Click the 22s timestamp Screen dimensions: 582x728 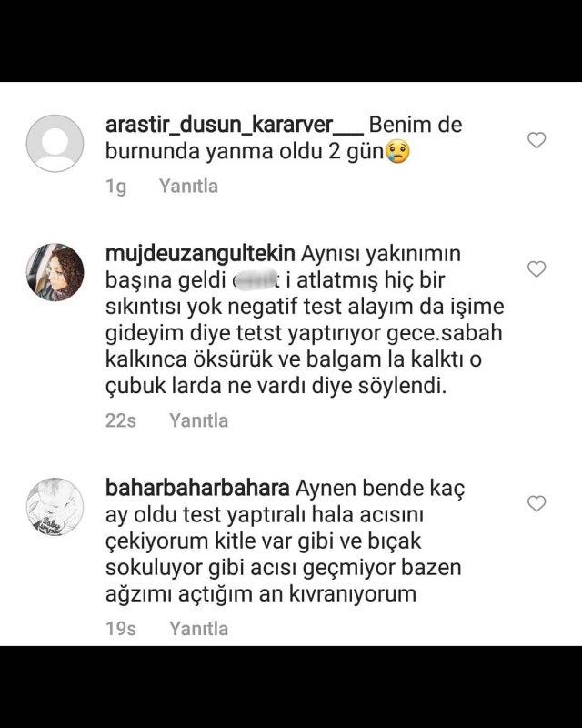point(121,420)
